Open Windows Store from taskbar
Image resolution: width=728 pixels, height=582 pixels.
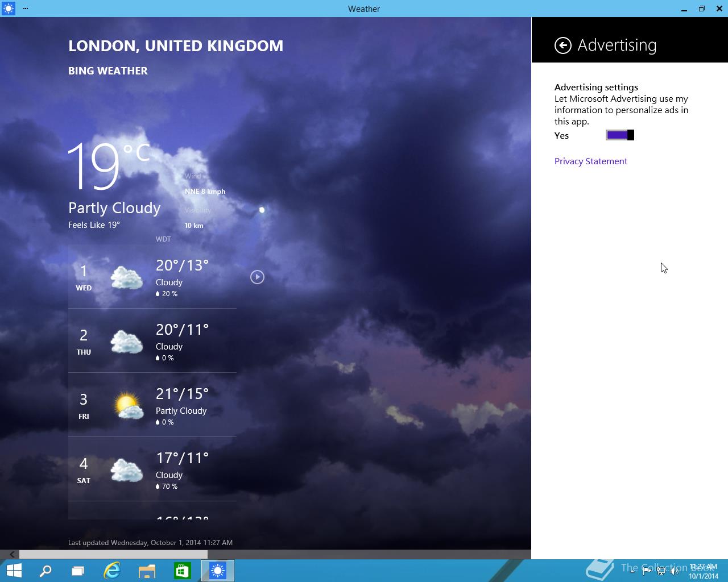click(182, 571)
